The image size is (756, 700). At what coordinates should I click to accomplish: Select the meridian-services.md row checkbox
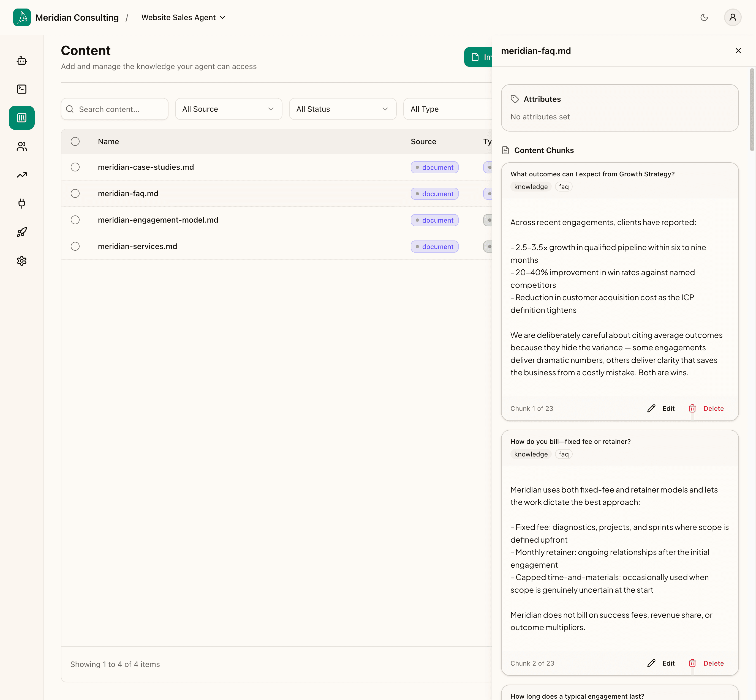(x=75, y=246)
